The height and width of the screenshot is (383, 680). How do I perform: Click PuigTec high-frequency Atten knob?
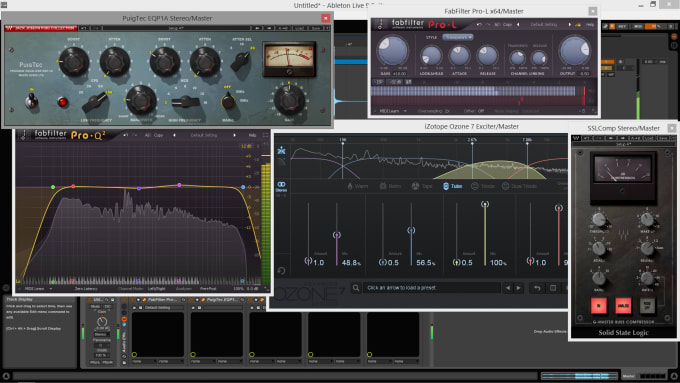click(205, 62)
